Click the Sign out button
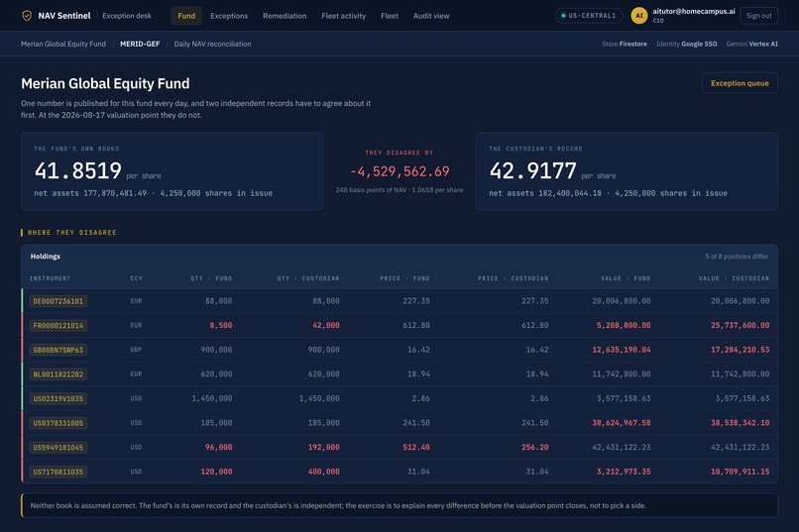This screenshot has height=532, width=799. [758, 16]
